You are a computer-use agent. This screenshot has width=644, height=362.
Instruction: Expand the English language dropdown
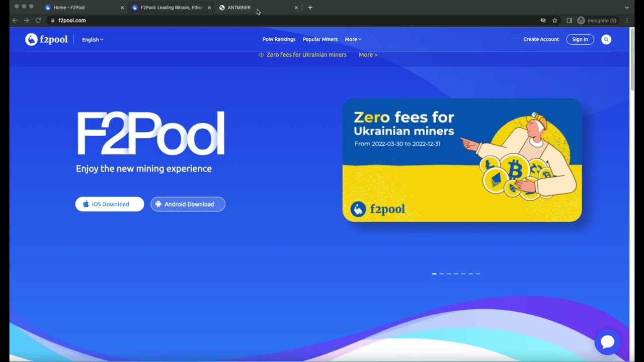[x=93, y=40]
